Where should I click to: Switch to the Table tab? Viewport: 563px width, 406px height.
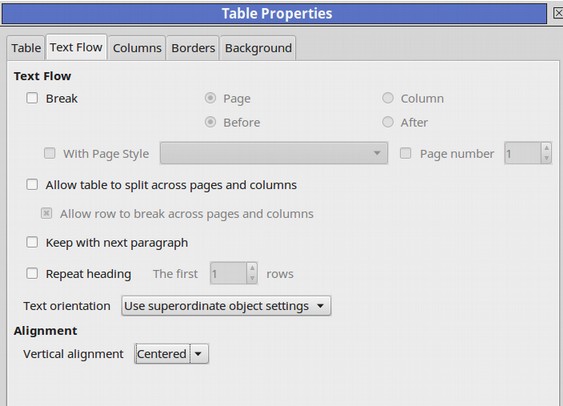click(x=26, y=48)
